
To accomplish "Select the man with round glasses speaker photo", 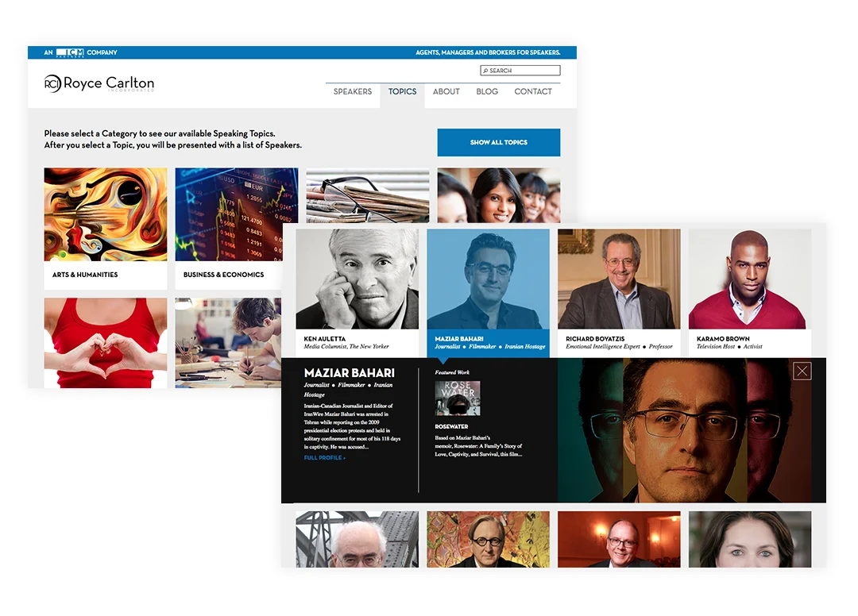I will [x=488, y=539].
